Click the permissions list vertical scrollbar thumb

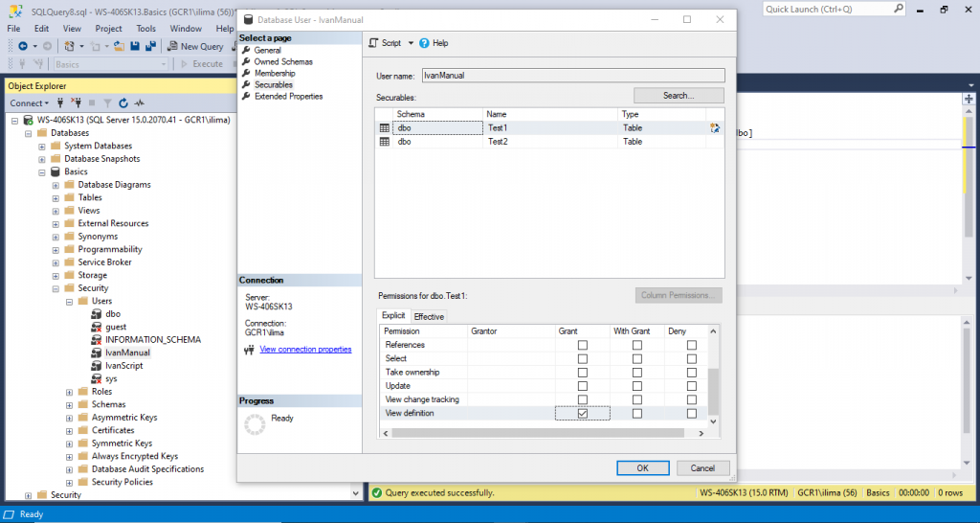click(713, 391)
